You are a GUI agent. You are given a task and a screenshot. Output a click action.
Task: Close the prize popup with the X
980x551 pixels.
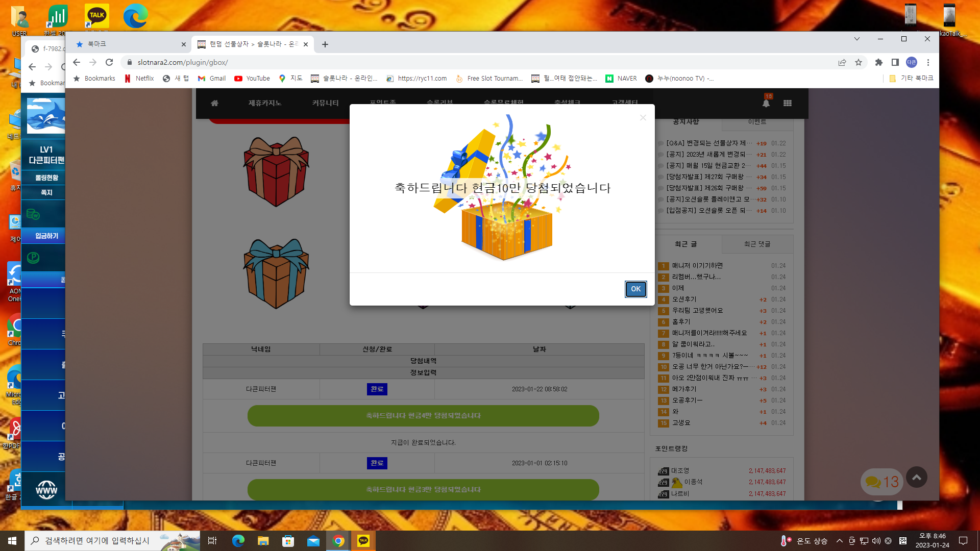[x=643, y=118]
